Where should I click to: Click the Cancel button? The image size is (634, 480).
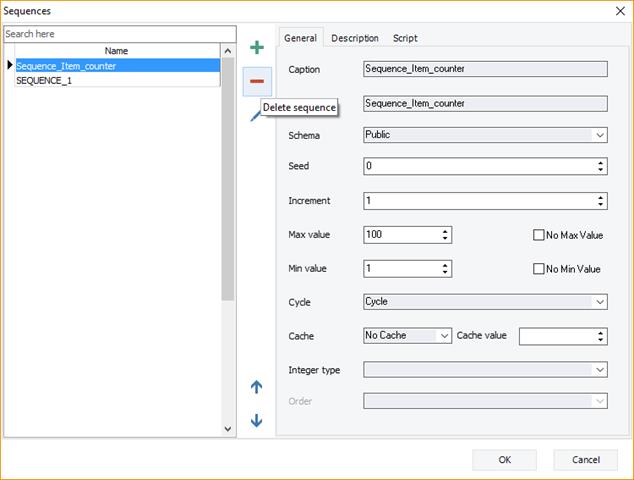tap(585, 460)
